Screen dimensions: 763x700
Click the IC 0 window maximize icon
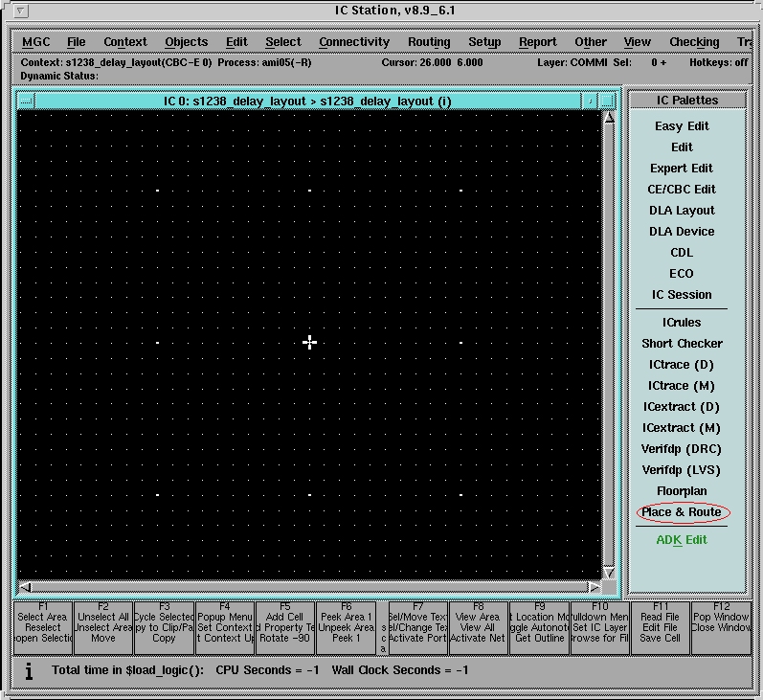[x=607, y=101]
